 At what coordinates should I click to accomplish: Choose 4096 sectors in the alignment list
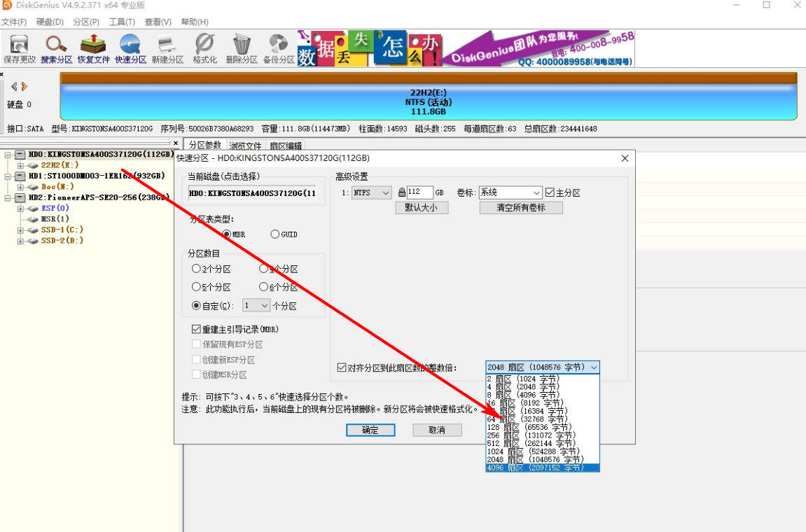click(543, 468)
